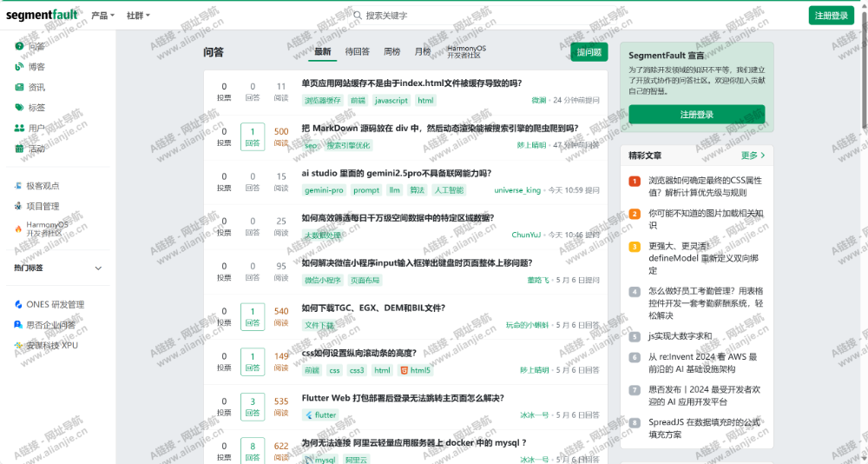Click author 玩命的小蝌蚪

(x=527, y=325)
